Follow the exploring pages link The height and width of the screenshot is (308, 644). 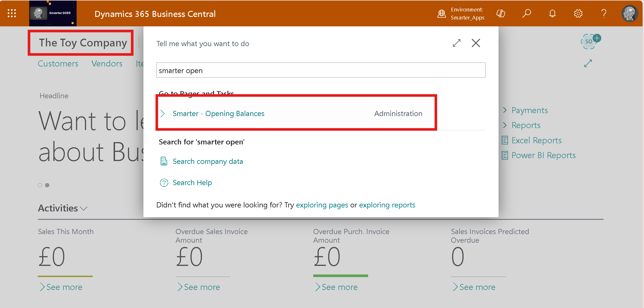tap(322, 205)
